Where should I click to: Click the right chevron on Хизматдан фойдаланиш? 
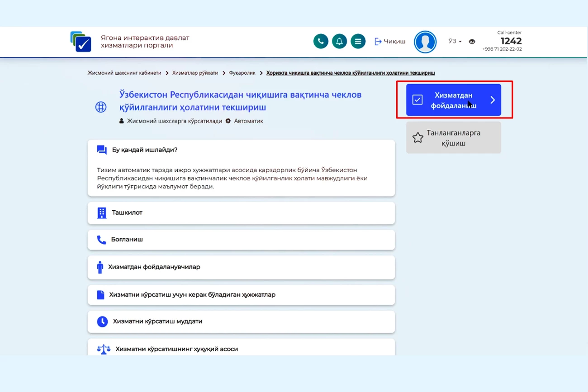(x=493, y=100)
